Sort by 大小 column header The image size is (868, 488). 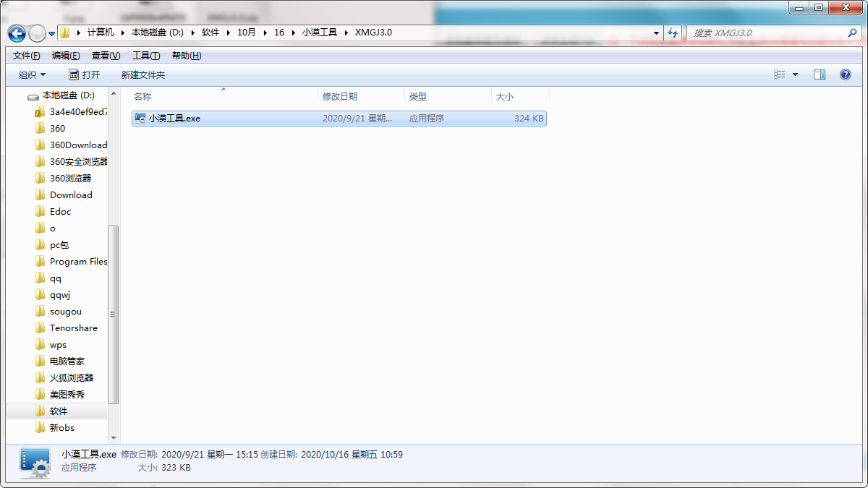[x=504, y=97]
